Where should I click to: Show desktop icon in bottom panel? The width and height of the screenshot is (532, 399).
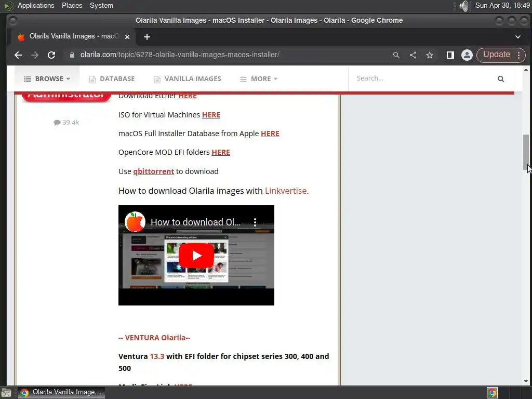[x=6, y=393]
